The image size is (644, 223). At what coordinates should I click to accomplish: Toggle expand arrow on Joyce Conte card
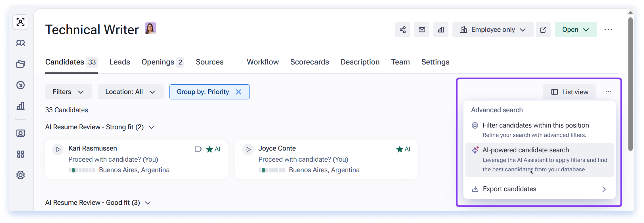(x=248, y=149)
